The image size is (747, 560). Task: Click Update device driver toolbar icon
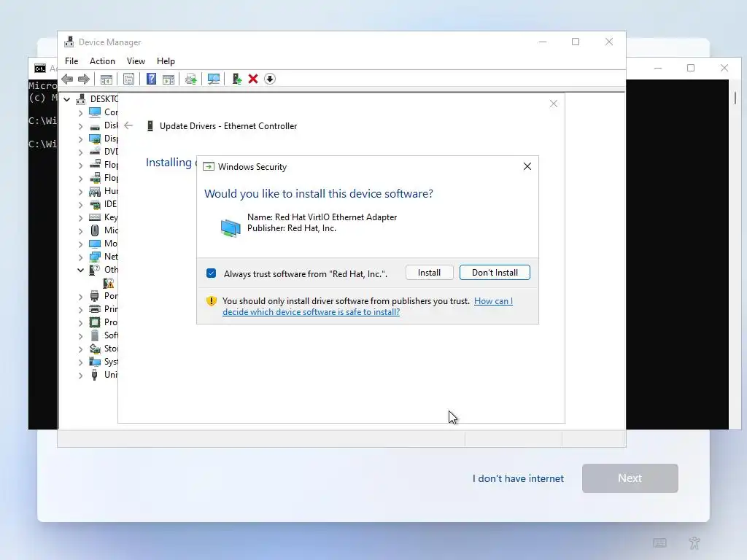click(x=191, y=79)
